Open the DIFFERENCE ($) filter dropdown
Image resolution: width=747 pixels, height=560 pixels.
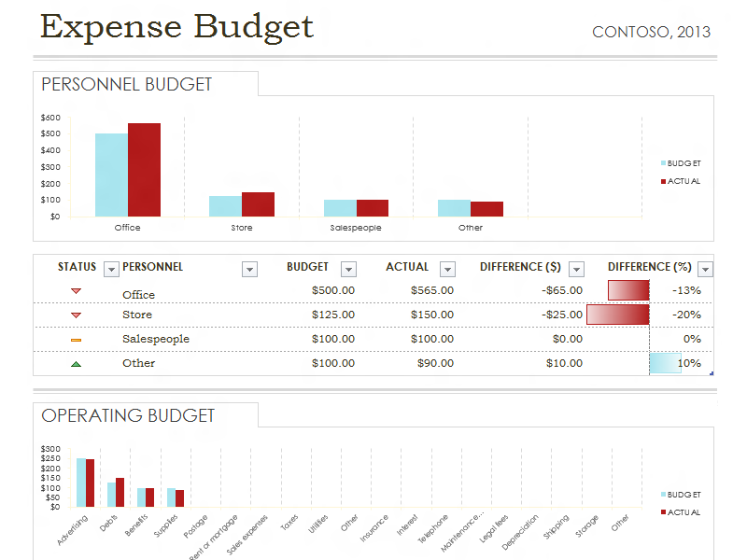[576, 270]
